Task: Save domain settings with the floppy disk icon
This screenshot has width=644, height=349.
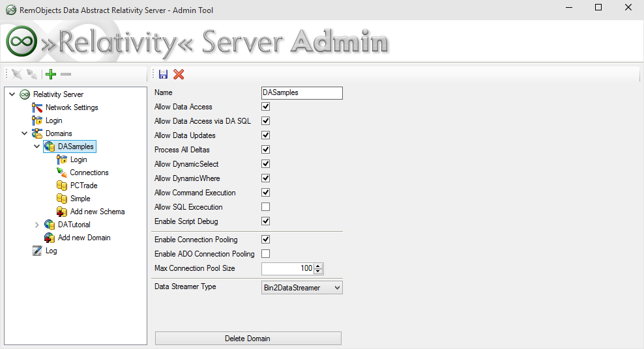Action: click(x=163, y=74)
